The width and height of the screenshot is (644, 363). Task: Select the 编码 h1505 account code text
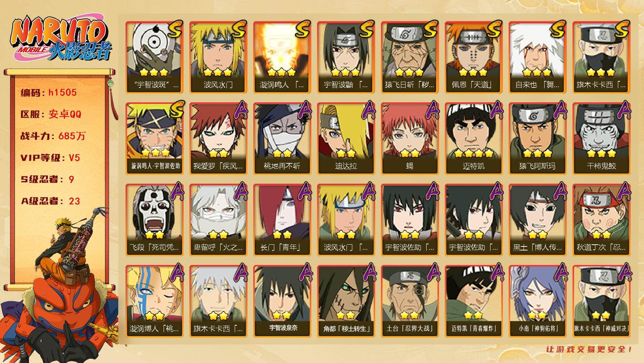(49, 93)
